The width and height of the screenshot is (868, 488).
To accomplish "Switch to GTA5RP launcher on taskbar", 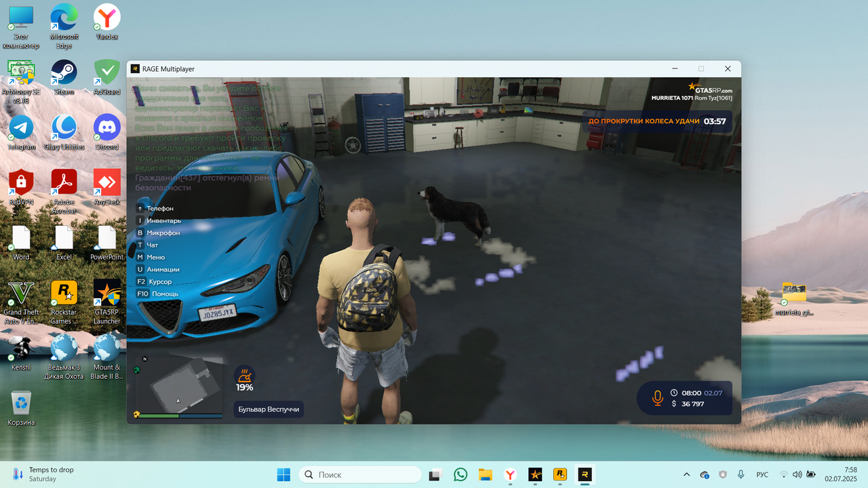I will click(535, 474).
